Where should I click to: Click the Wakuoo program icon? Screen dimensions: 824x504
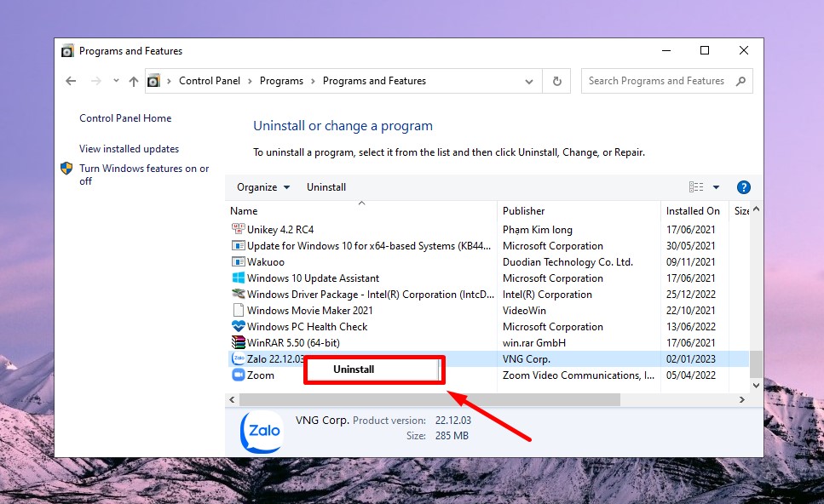click(238, 261)
